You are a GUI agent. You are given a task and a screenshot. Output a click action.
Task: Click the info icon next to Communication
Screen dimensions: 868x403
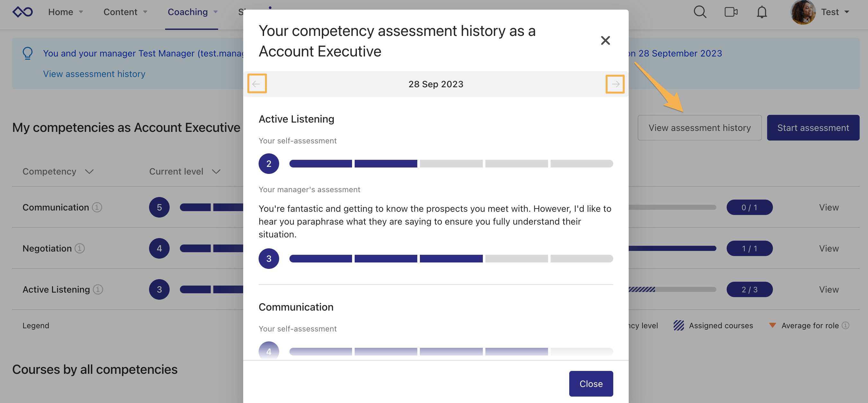(97, 207)
